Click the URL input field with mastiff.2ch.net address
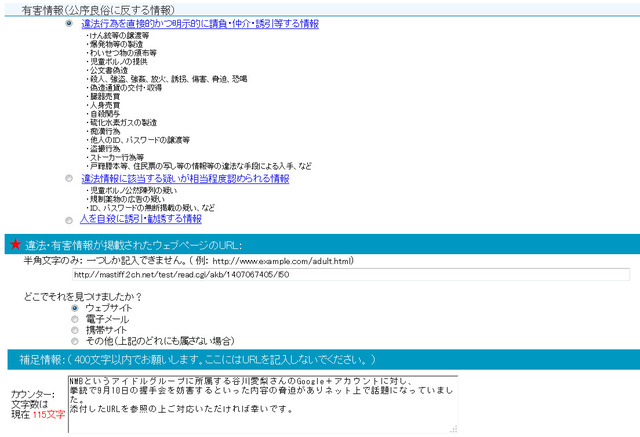This screenshot has width=640, height=437. coord(351,275)
